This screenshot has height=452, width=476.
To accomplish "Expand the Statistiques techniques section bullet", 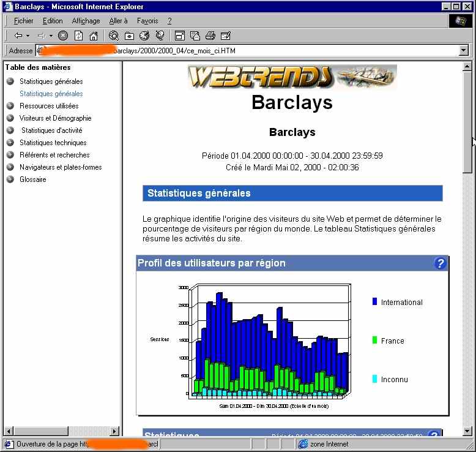I will click(10, 142).
